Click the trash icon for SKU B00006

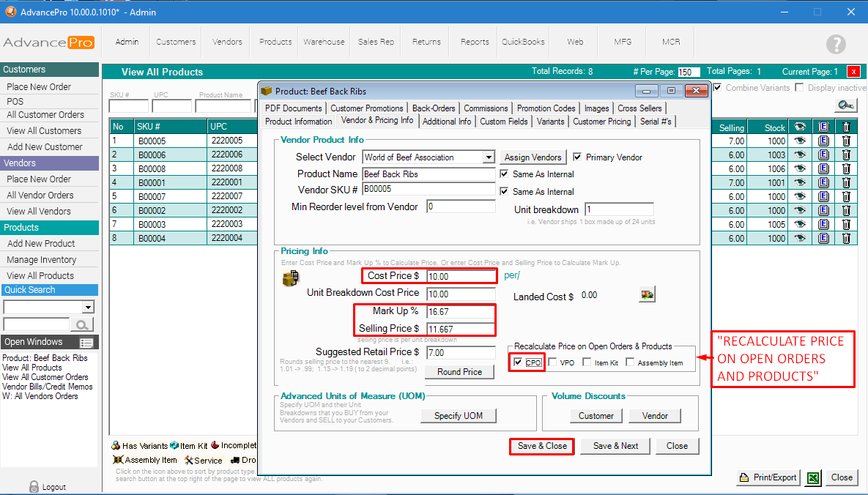[846, 155]
